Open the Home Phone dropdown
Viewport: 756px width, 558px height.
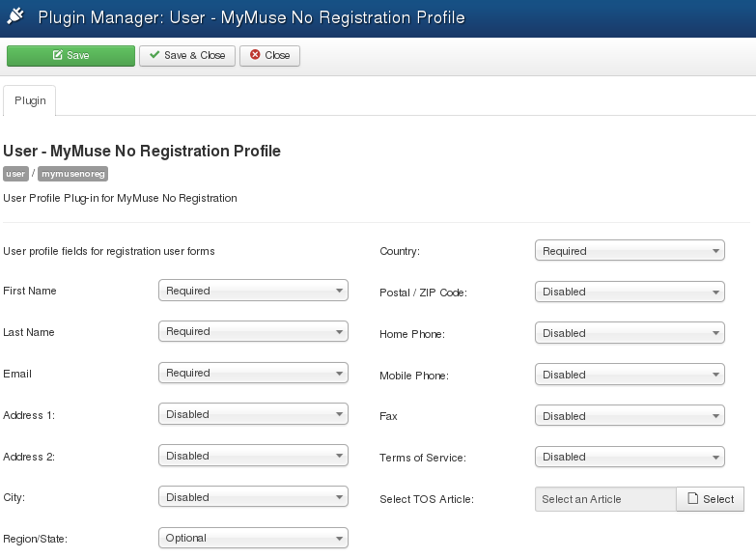point(630,333)
